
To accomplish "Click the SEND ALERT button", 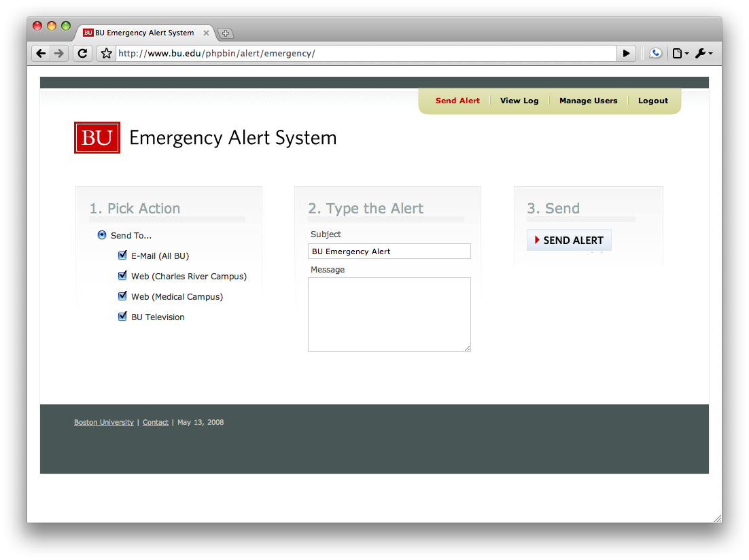I will coord(569,240).
